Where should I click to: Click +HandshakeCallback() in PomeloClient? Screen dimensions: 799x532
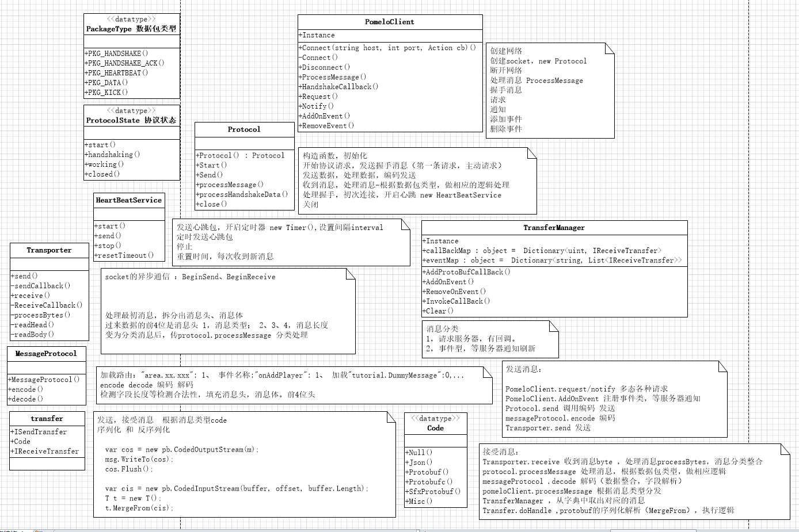tap(338, 87)
